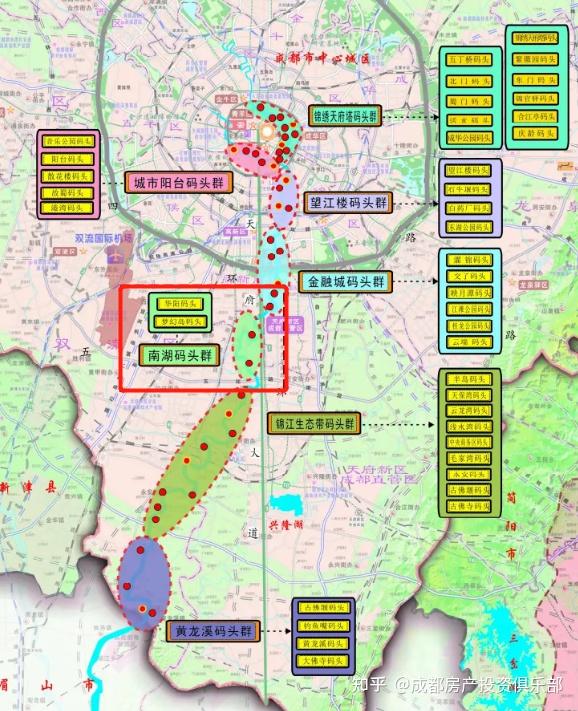This screenshot has height=711, width=578.
Task: Select the 黄龙溪码头群 label
Action: click(213, 631)
